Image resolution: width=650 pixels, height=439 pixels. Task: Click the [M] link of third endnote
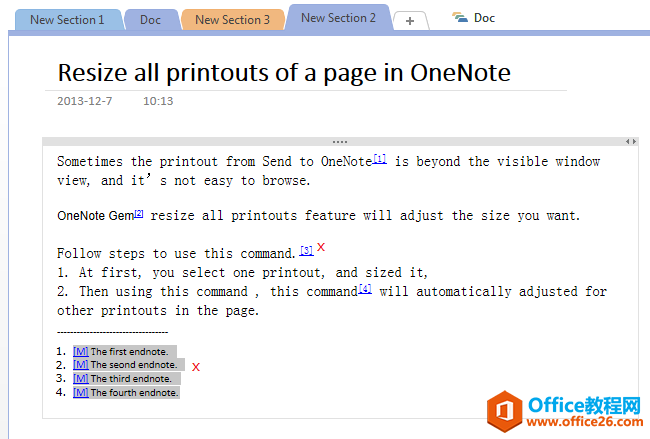click(80, 378)
